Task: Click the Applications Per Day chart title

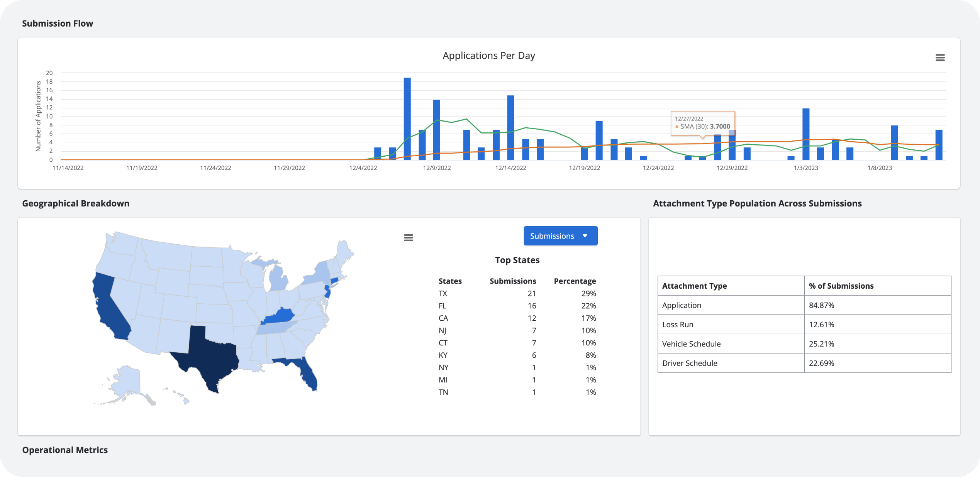Action: click(488, 56)
